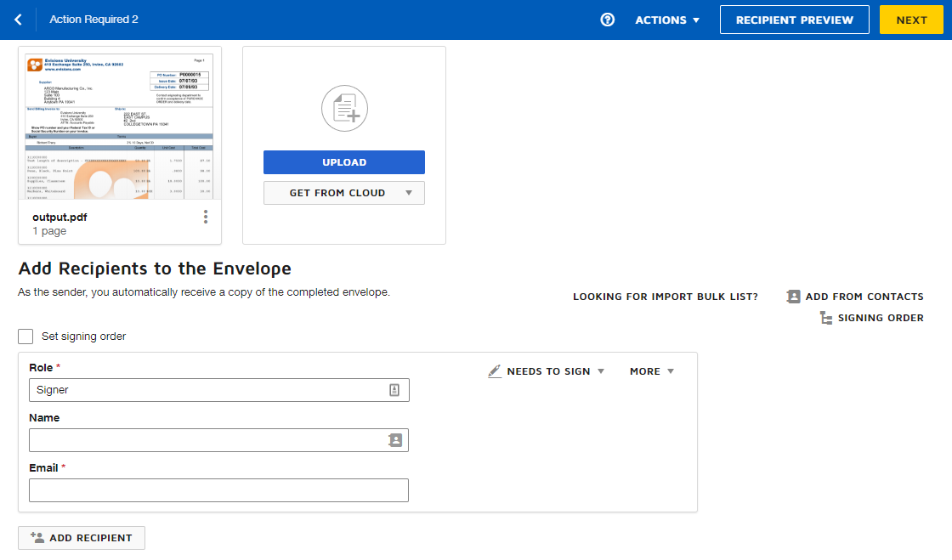Click the address book icon in the Role field
Viewport: 952px width, 560px height.
pyautogui.click(x=395, y=389)
